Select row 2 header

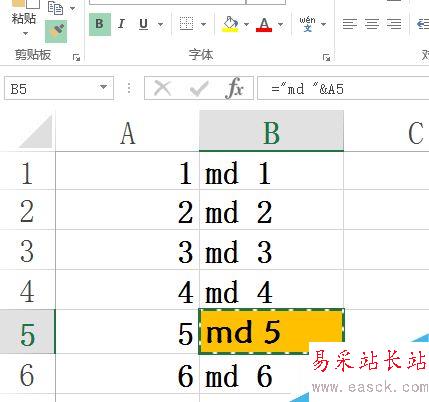pos(27,210)
